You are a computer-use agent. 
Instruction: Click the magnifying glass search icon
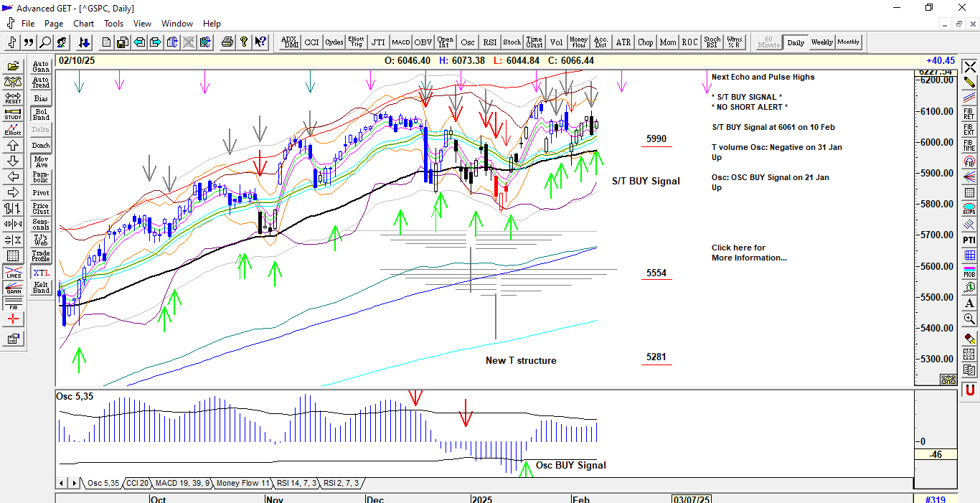tap(45, 42)
